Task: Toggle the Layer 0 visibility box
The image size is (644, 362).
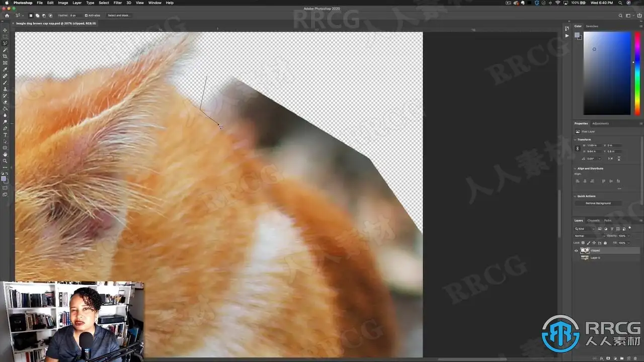Action: (576, 258)
